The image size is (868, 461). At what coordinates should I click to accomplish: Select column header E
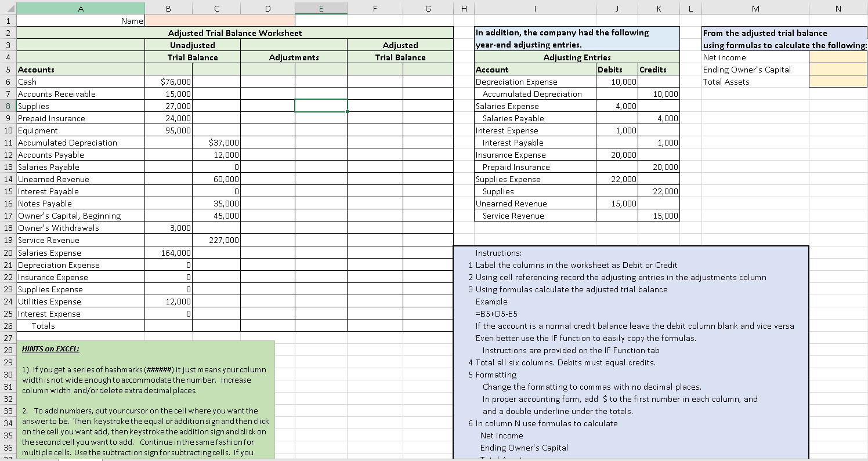click(321, 8)
